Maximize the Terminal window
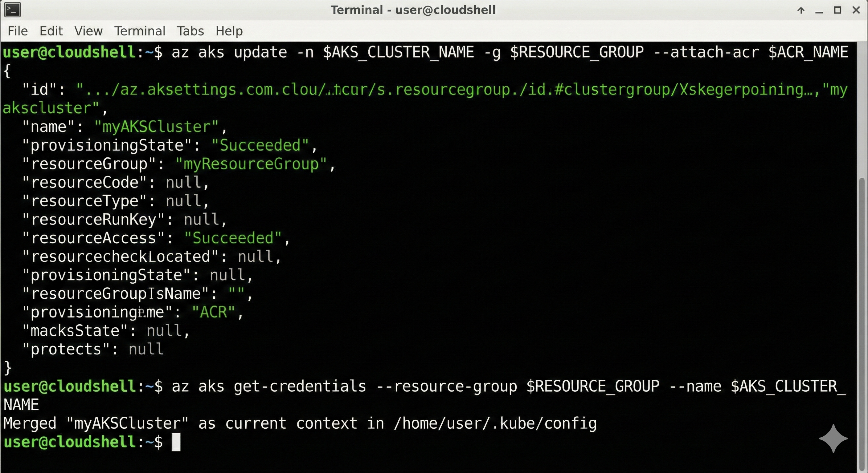Image resolution: width=868 pixels, height=473 pixels. (838, 10)
